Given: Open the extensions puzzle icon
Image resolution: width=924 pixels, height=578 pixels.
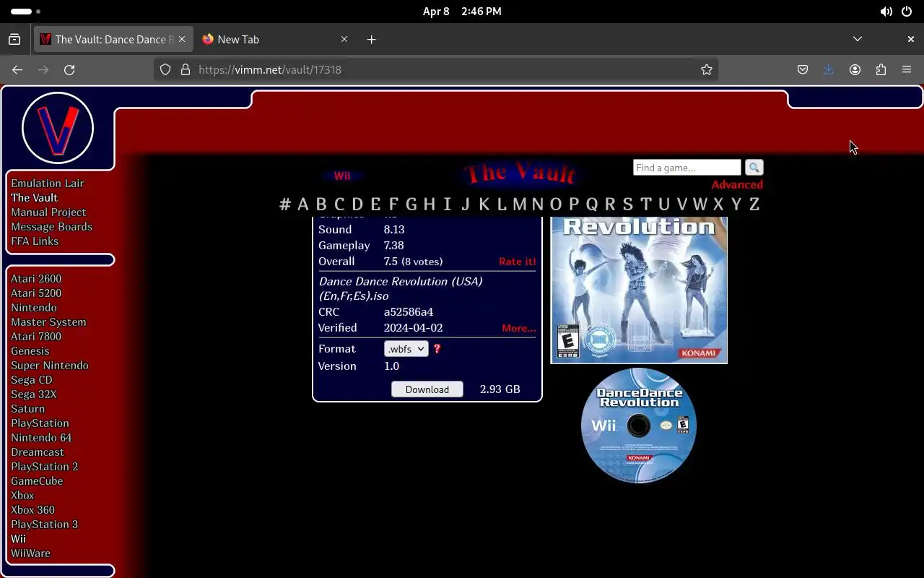Looking at the screenshot, I should click(x=881, y=69).
